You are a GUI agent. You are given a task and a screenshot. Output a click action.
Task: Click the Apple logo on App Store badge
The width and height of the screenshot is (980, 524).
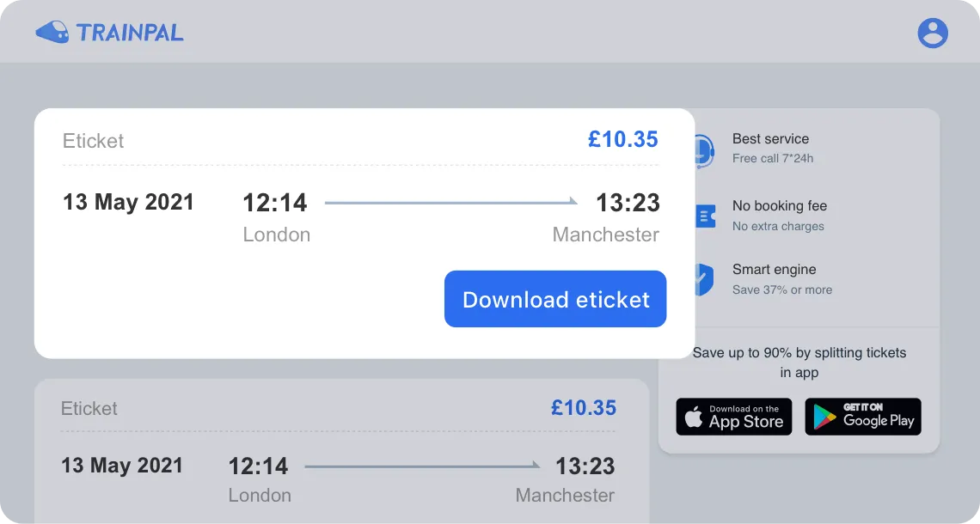[x=694, y=417]
